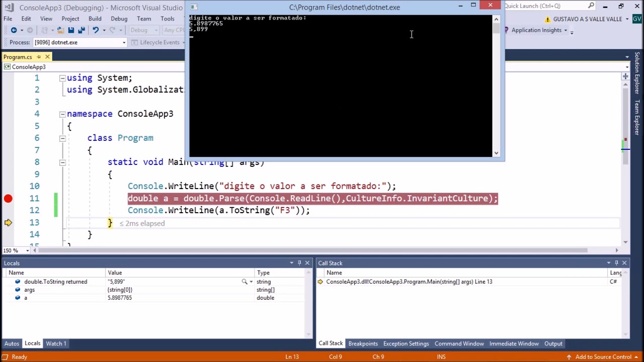The image size is (644, 362).
Task: Open Application Insights button
Action: pyautogui.click(x=536, y=30)
